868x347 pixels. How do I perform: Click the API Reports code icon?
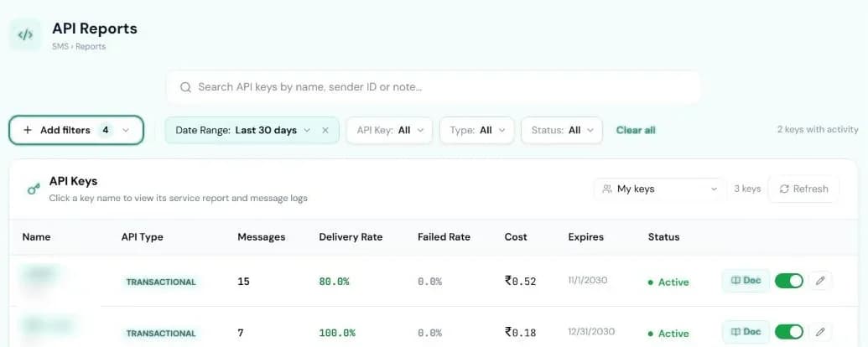pyautogui.click(x=25, y=35)
